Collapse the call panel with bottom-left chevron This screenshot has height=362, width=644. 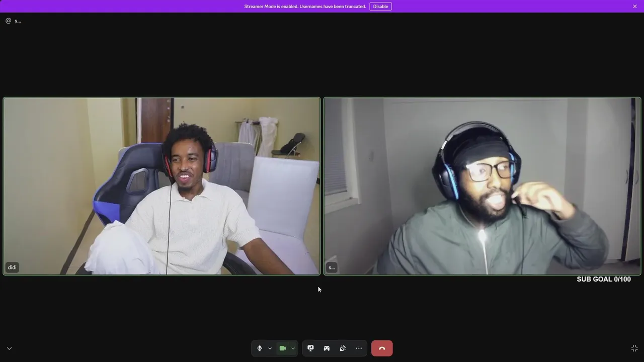[9, 348]
